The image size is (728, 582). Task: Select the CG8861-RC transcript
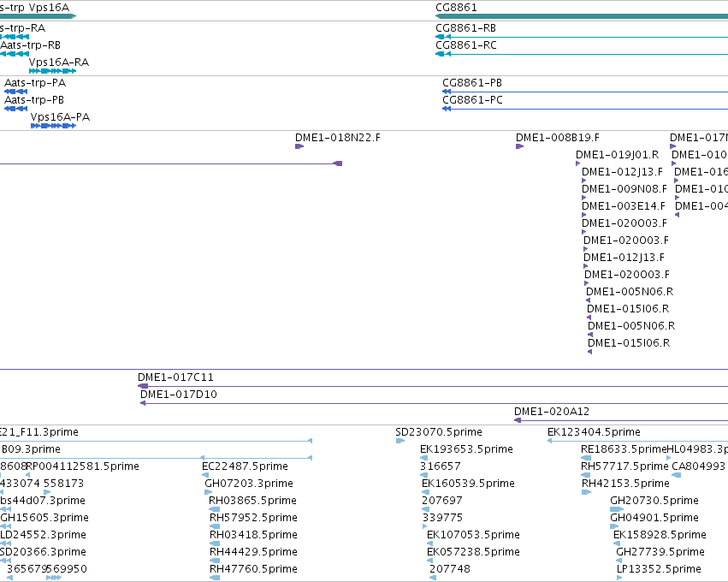(x=582, y=54)
